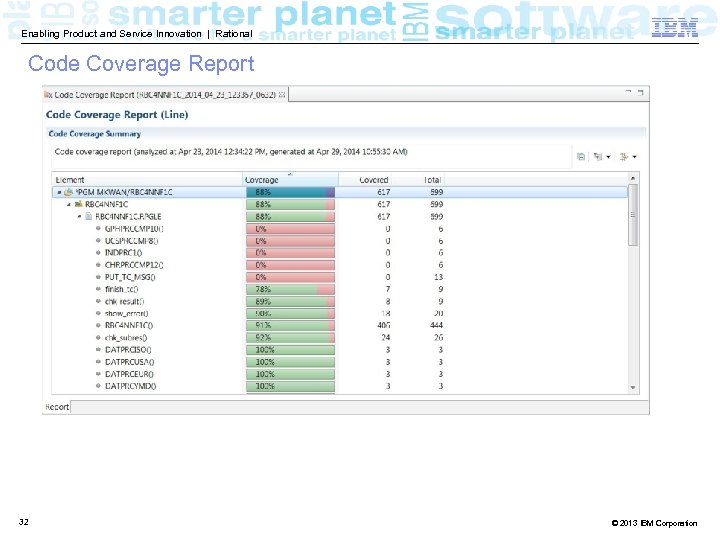Viewport: 720px width, 540px height.
Task: Select the RBC4NNF1C.RPGLE tree item
Action: (128, 216)
